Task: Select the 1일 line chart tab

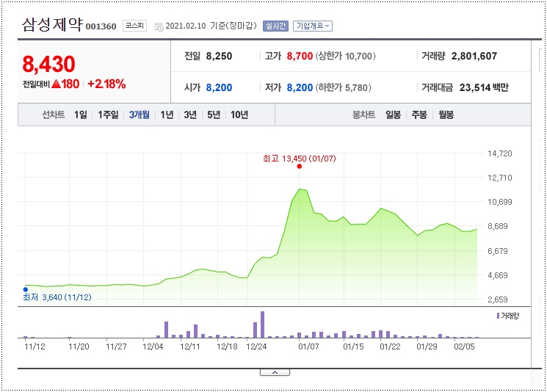Action: point(81,115)
